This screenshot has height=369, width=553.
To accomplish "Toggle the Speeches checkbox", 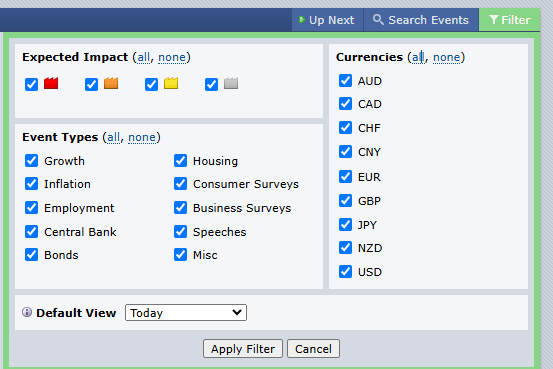I will [180, 231].
